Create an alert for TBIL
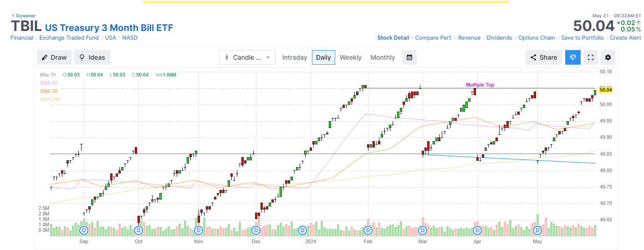Viewport: 644px width, 250px height. [625, 38]
